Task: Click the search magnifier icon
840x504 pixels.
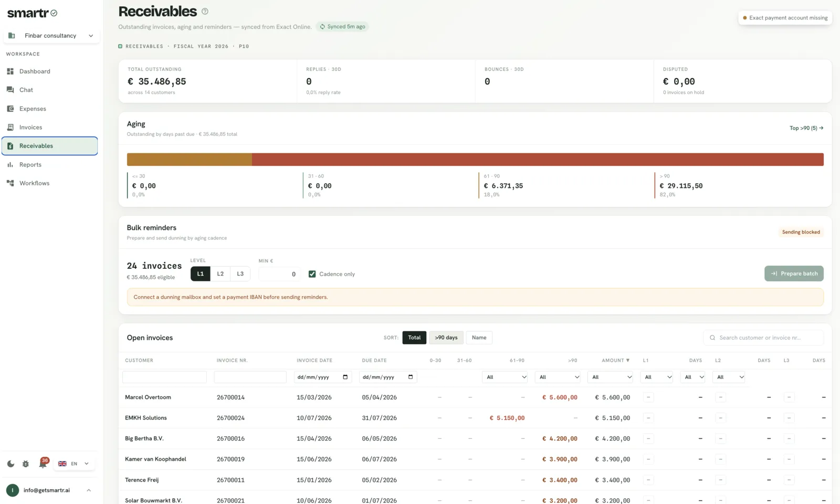Action: (712, 338)
